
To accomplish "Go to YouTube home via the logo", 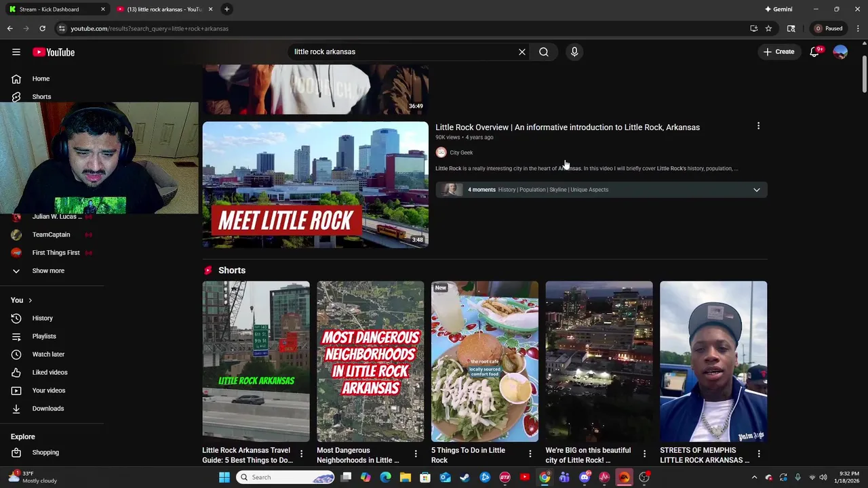I will click(54, 52).
